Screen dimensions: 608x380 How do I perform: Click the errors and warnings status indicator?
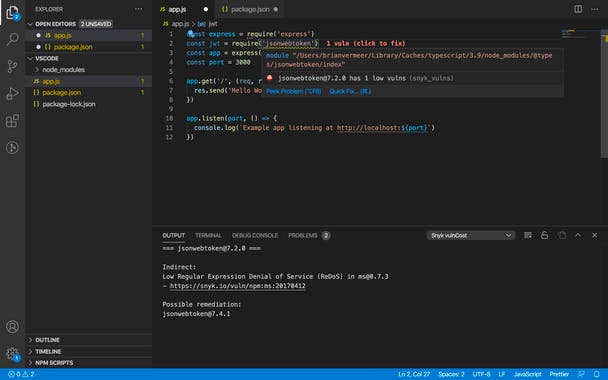tap(21, 374)
